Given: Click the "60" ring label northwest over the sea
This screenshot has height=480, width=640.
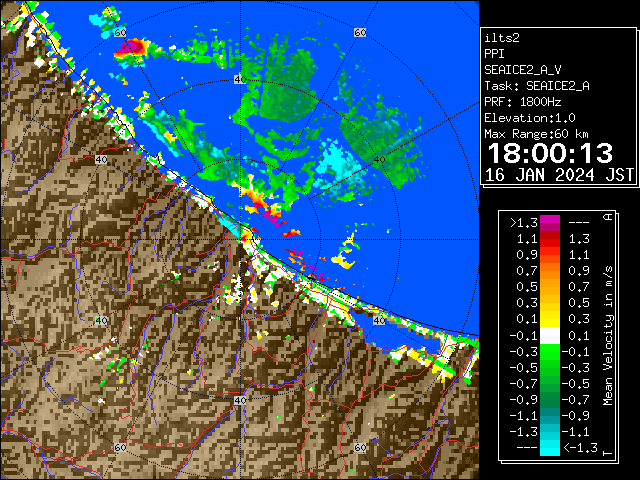Looking at the screenshot, I should click(120, 32).
